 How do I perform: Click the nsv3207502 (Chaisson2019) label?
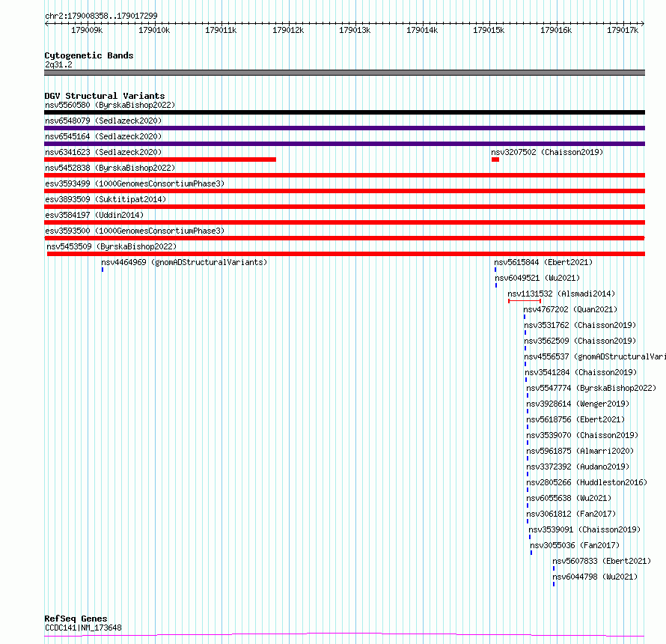click(547, 152)
